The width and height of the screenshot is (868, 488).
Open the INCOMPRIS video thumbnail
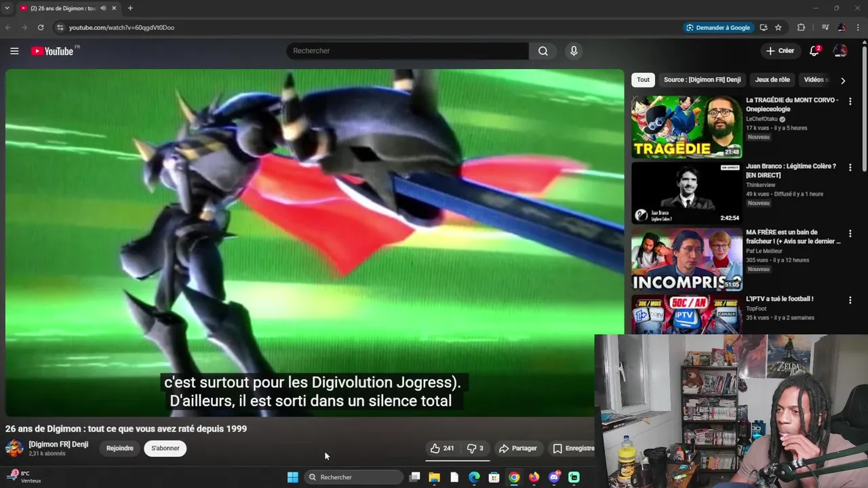pyautogui.click(x=686, y=260)
